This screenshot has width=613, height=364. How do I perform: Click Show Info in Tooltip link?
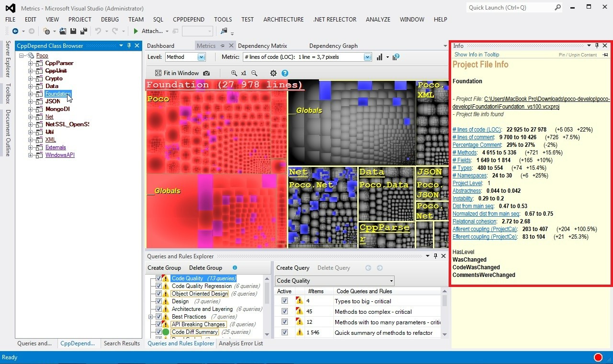[x=477, y=55]
